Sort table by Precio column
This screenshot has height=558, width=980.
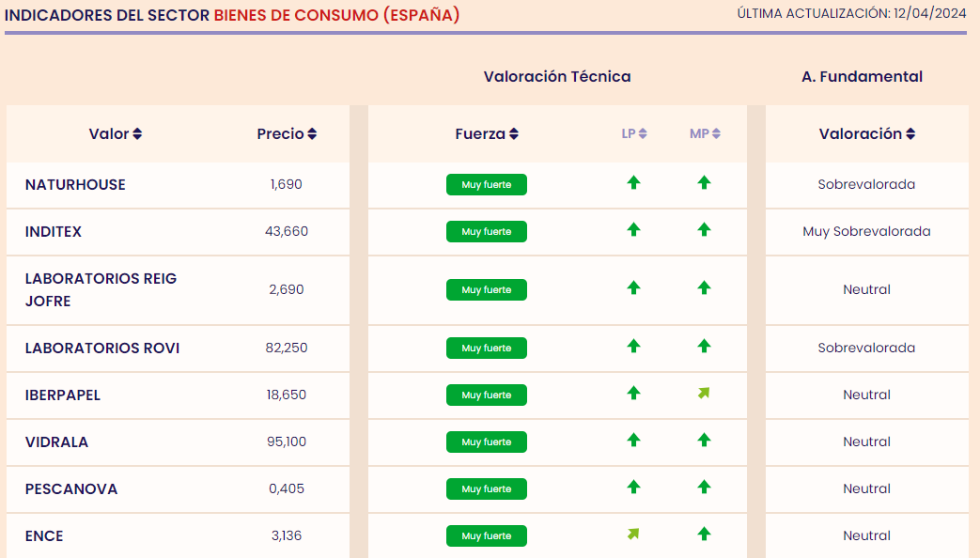click(287, 134)
